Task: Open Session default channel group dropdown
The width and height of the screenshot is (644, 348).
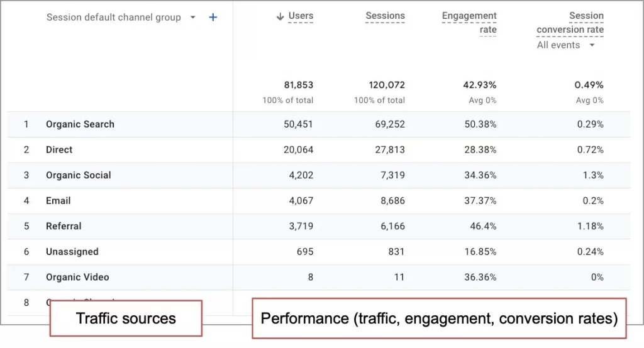Action: click(x=192, y=18)
